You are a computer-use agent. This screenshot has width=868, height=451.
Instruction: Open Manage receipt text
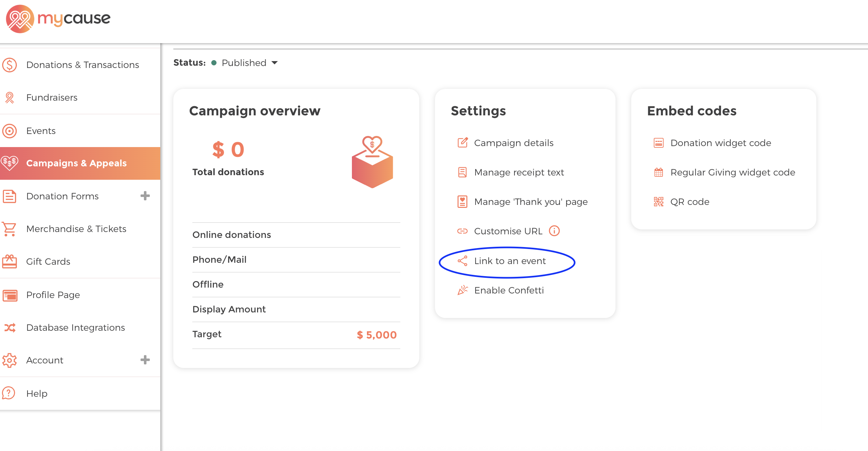click(x=519, y=173)
